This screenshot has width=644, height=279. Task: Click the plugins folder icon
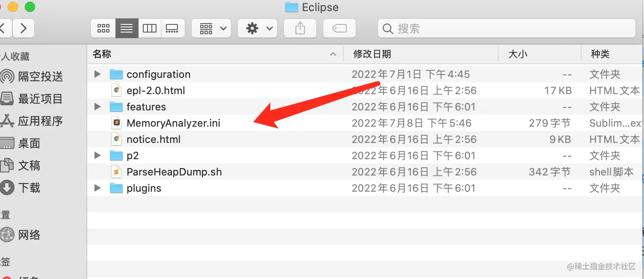[116, 188]
